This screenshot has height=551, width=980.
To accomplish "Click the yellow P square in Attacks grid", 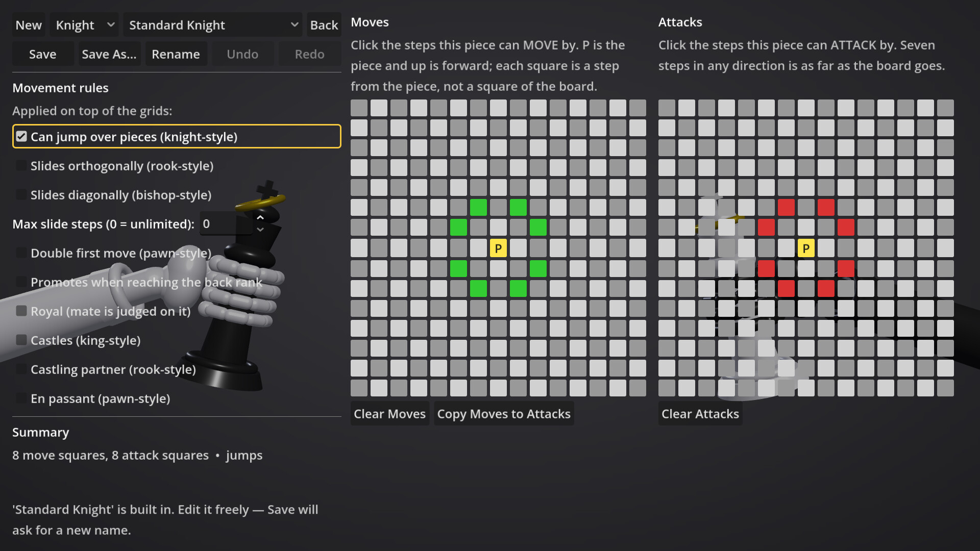I will pyautogui.click(x=806, y=248).
